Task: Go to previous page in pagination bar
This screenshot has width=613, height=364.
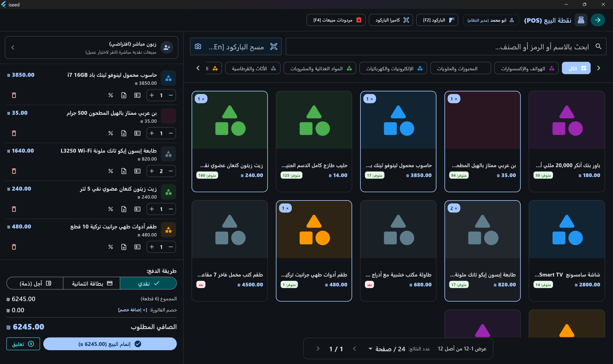Action: coord(355,349)
